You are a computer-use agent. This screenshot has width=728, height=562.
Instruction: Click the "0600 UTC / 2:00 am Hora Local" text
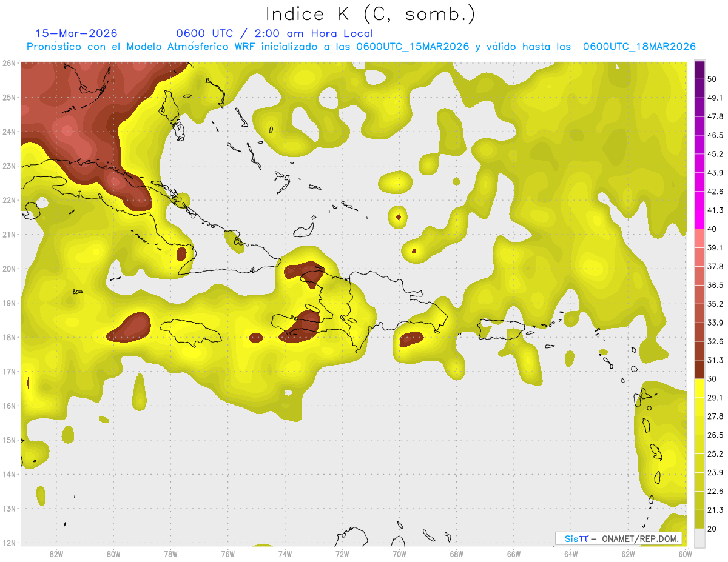pyautogui.click(x=274, y=34)
